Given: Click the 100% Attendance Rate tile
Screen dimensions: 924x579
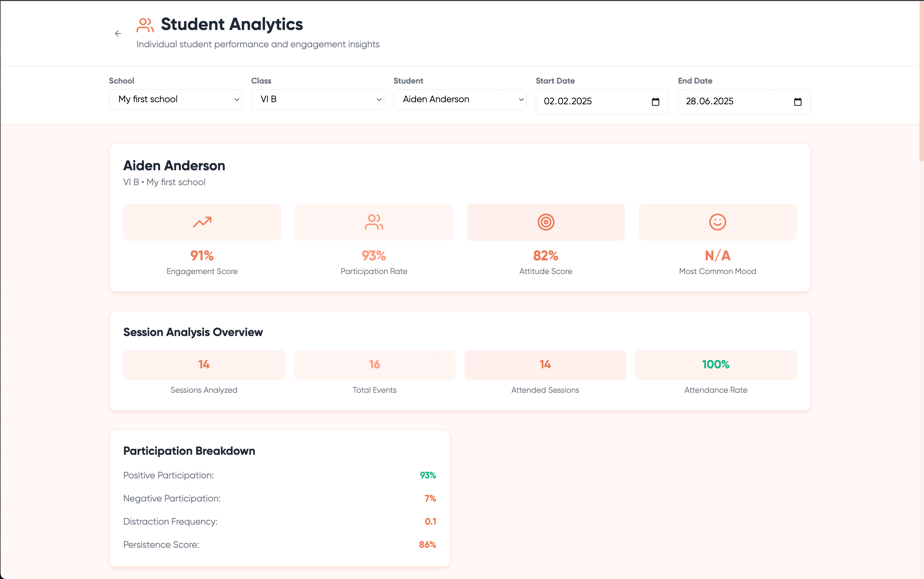Looking at the screenshot, I should click(x=716, y=365).
